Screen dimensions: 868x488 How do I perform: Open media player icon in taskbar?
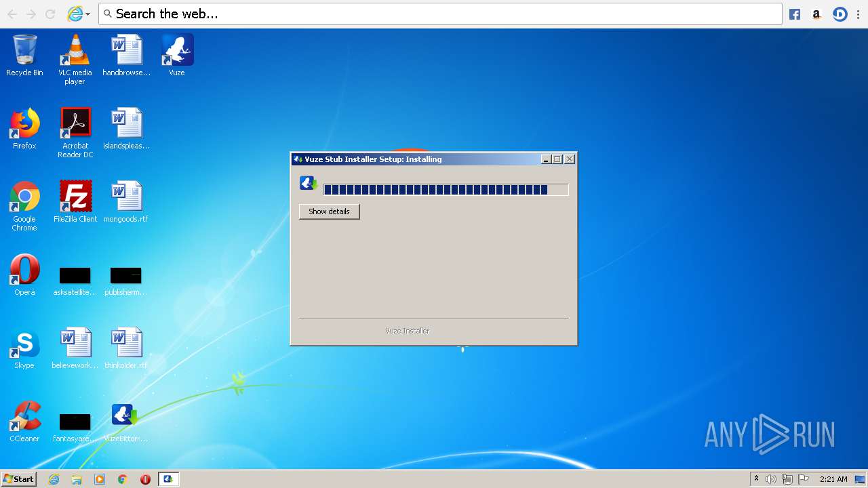click(100, 479)
